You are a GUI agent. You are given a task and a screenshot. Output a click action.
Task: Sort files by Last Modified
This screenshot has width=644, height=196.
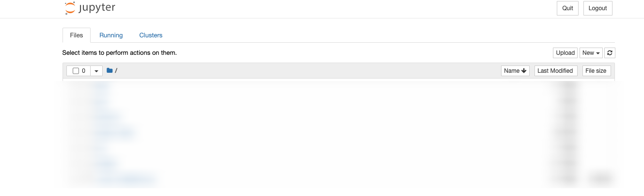555,71
